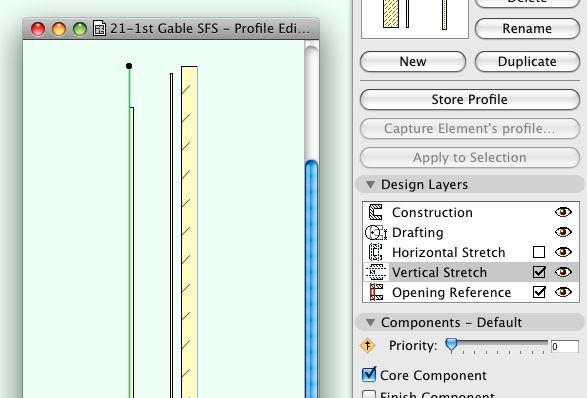The height and width of the screenshot is (398, 587).
Task: Uncheck Core Component checkbox
Action: (369, 375)
